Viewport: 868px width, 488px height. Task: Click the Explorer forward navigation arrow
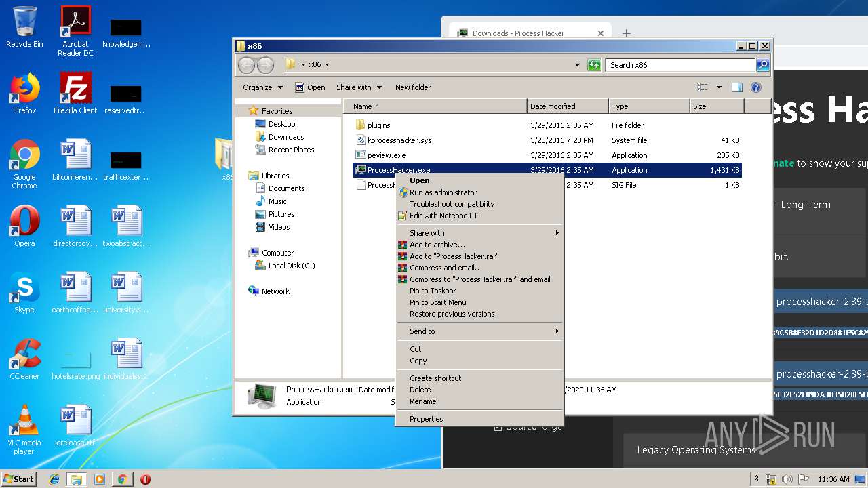pos(265,65)
